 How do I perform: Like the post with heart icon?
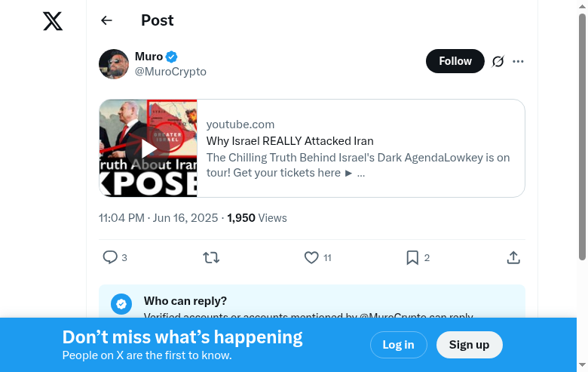click(x=311, y=257)
